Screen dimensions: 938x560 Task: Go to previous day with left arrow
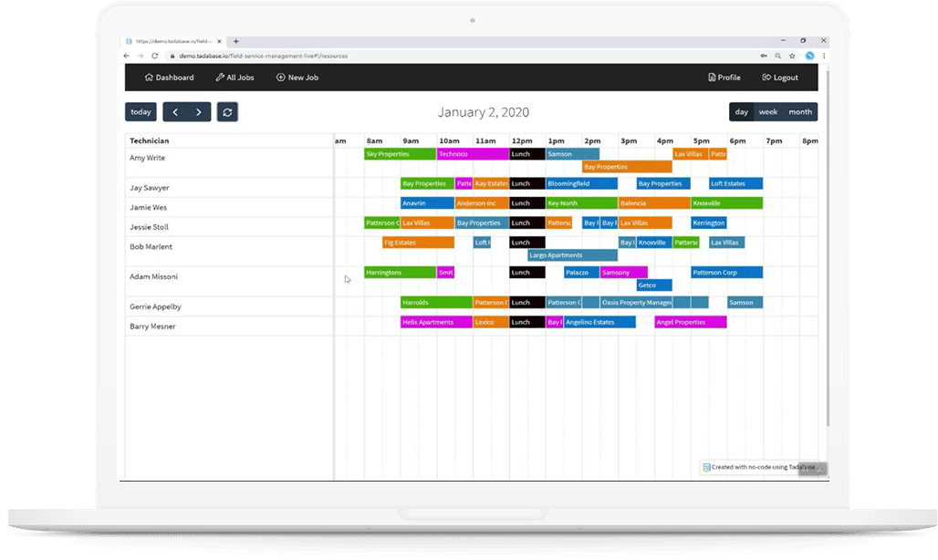(175, 112)
